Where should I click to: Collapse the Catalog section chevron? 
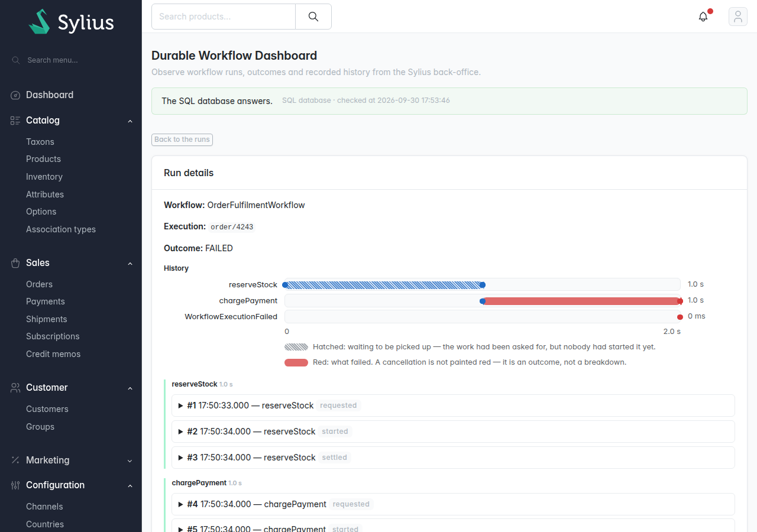[x=130, y=121]
